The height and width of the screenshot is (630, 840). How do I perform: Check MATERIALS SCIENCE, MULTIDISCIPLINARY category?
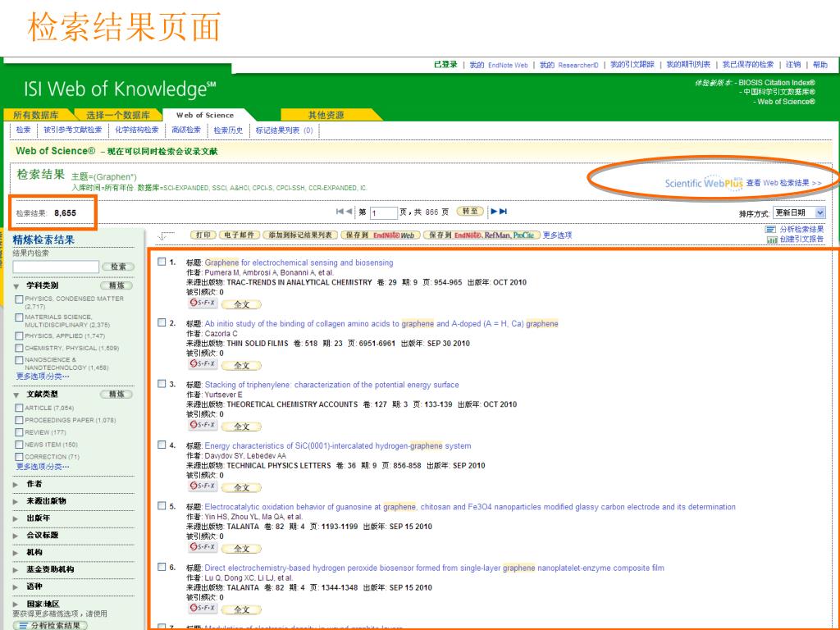[x=20, y=317]
